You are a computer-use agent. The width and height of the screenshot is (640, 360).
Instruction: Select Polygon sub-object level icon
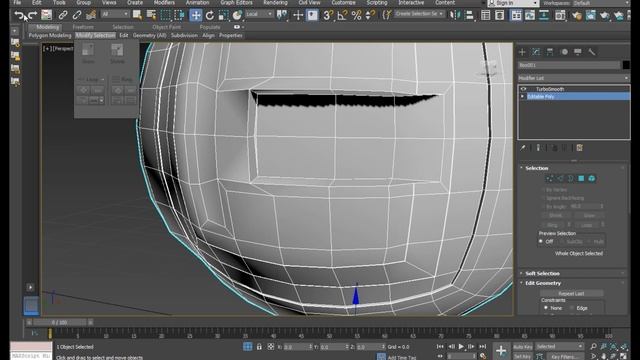(581, 178)
